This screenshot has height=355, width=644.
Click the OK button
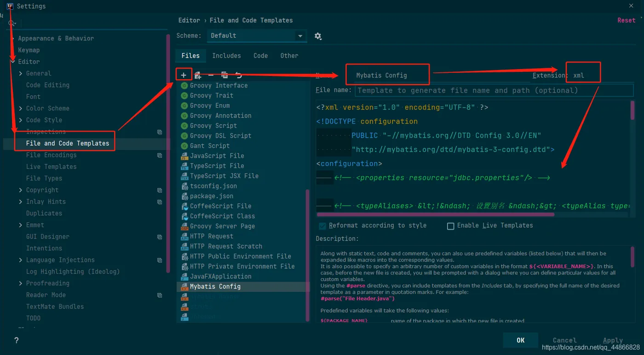coord(520,340)
